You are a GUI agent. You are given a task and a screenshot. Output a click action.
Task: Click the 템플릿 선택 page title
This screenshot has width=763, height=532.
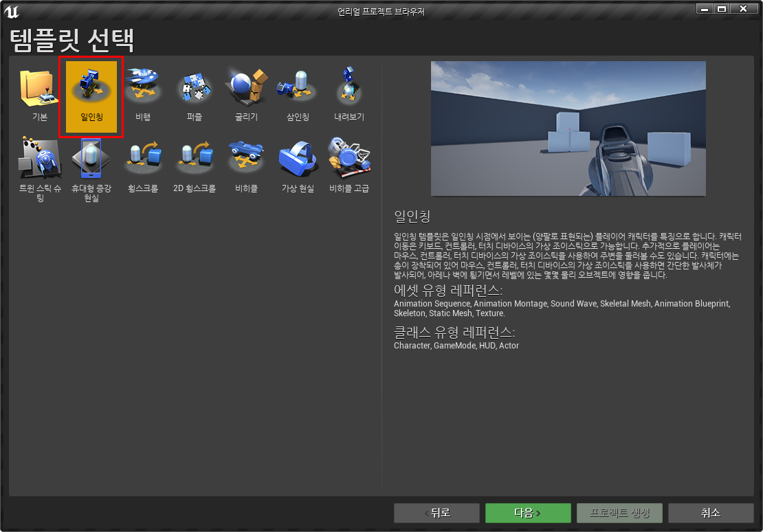(x=71, y=40)
